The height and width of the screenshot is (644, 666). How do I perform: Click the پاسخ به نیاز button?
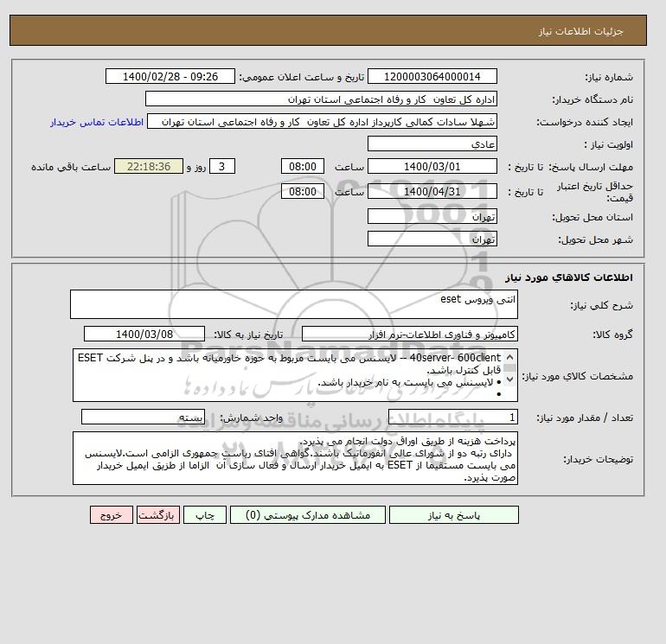453,515
